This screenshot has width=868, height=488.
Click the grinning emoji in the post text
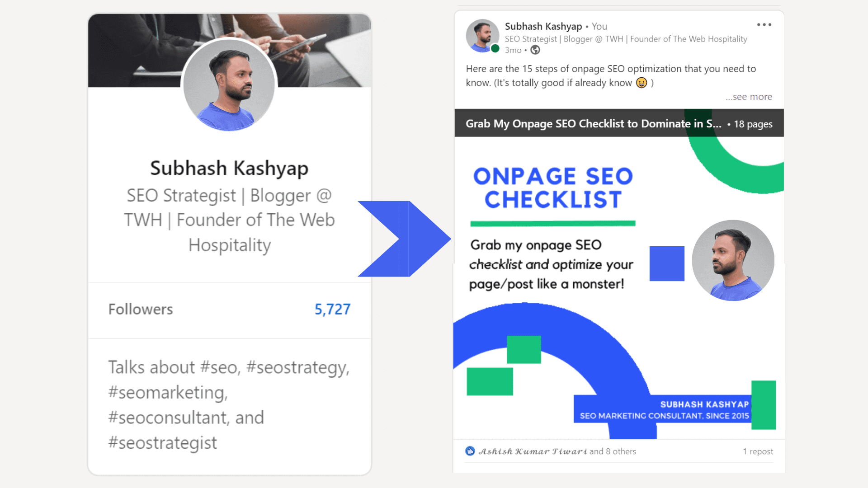pos(641,83)
